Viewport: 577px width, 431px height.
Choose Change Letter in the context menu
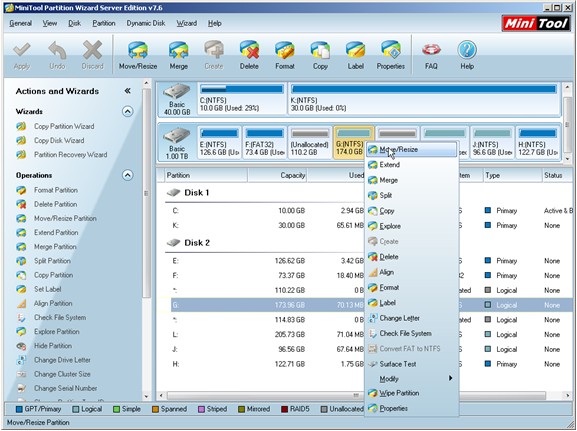pyautogui.click(x=412, y=318)
